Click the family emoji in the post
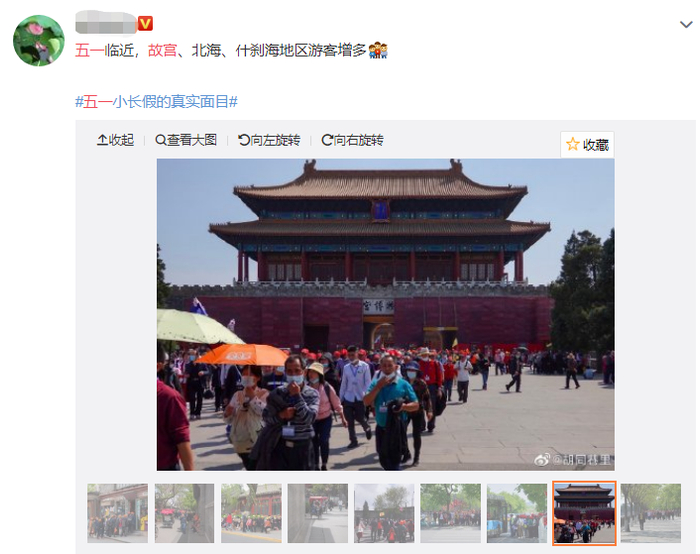This screenshot has height=554, width=700. 378,50
